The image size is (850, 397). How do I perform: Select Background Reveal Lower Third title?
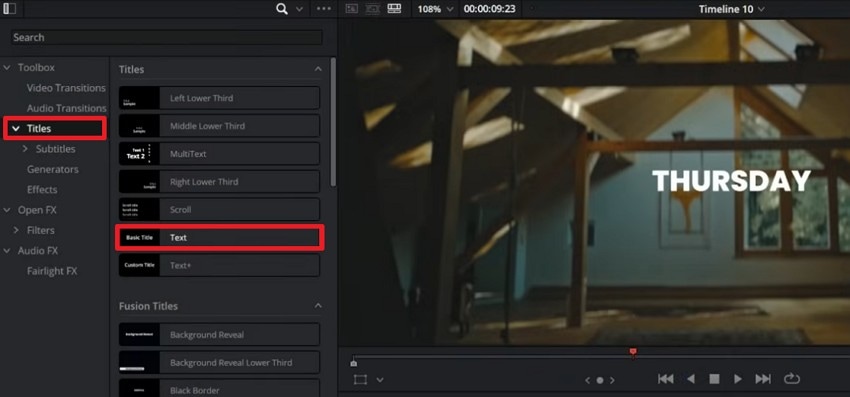219,362
